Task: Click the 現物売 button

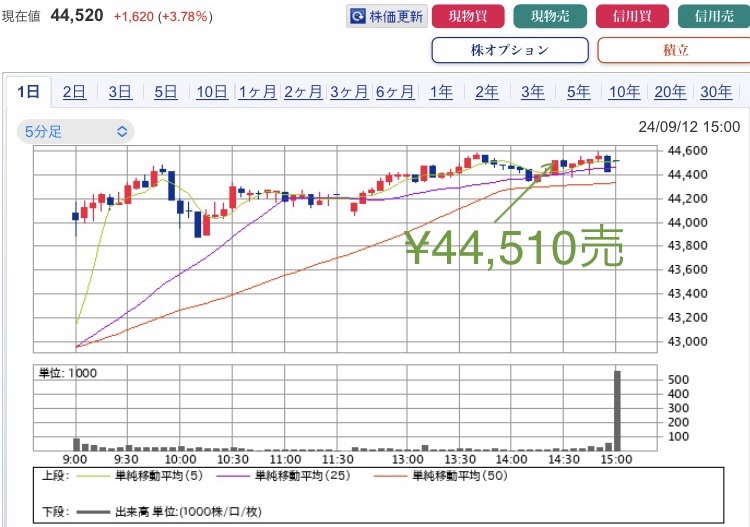Action: [x=550, y=16]
